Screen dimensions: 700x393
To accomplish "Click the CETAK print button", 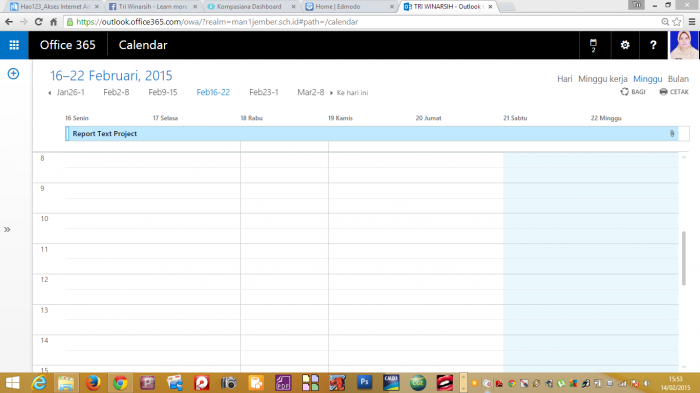I will 674,92.
